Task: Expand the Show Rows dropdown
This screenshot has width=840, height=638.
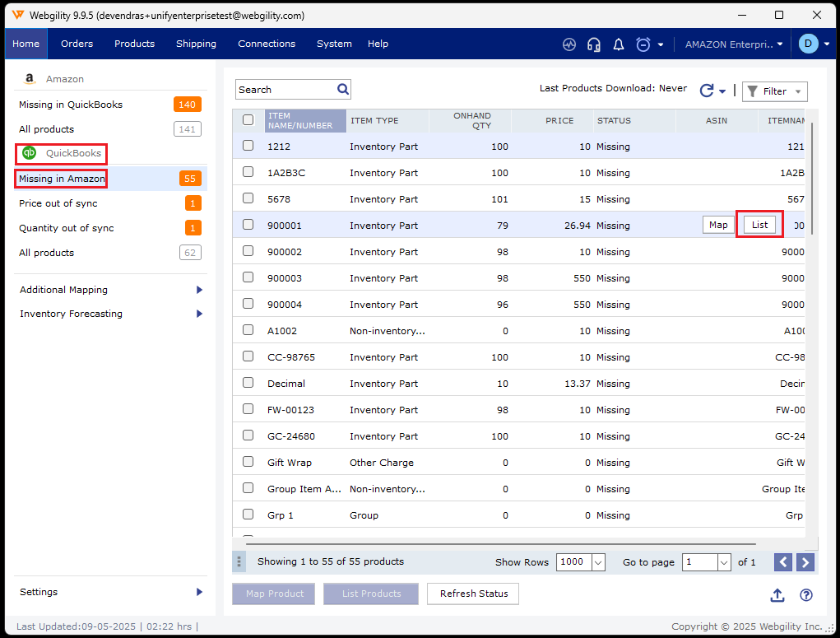Action: 598,562
